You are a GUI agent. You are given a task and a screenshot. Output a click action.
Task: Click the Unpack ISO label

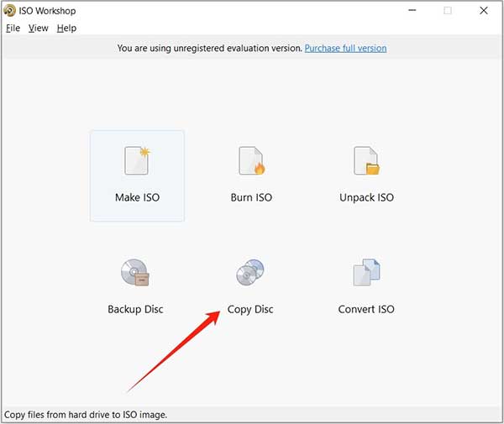[x=366, y=197]
